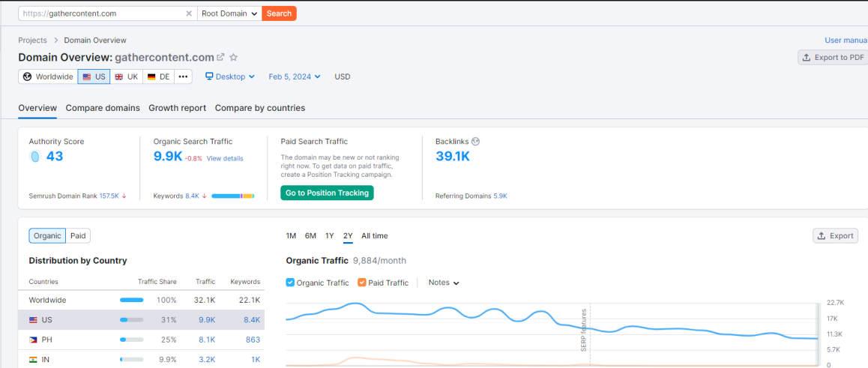Click the three-dots more countries button

[183, 76]
